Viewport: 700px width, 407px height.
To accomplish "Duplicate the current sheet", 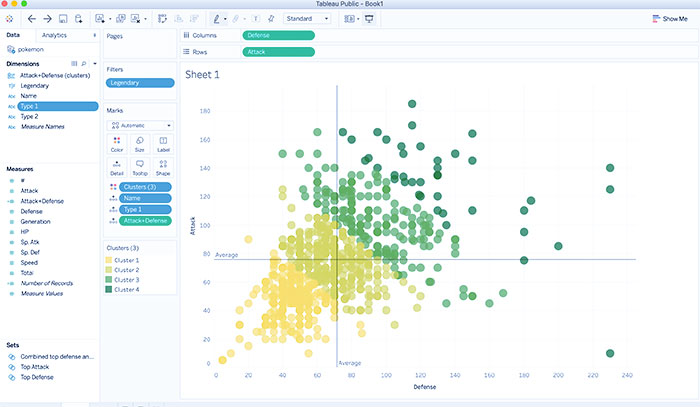I will pos(121,19).
